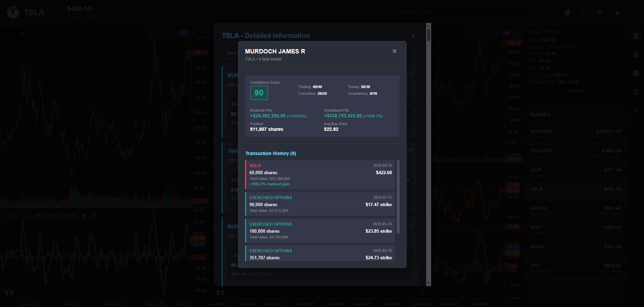The height and width of the screenshot is (307, 644).
Task: Click the 351,787 shares exercised options row
Action: coord(320,253)
